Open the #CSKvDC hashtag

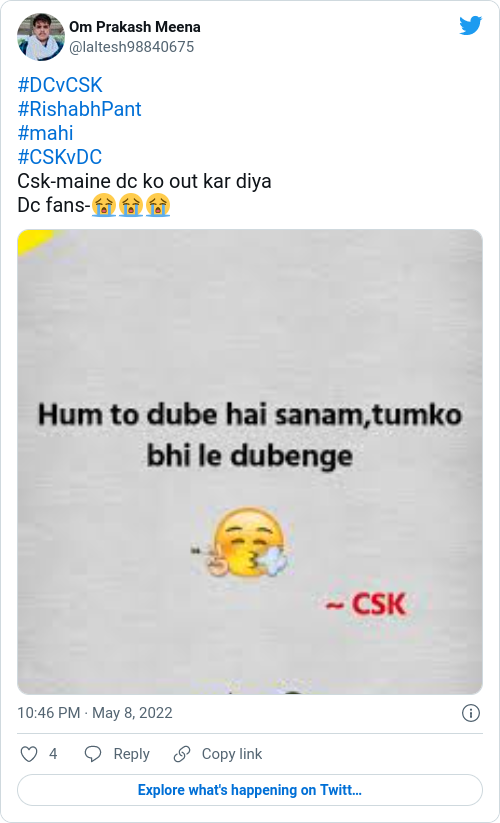pos(60,157)
